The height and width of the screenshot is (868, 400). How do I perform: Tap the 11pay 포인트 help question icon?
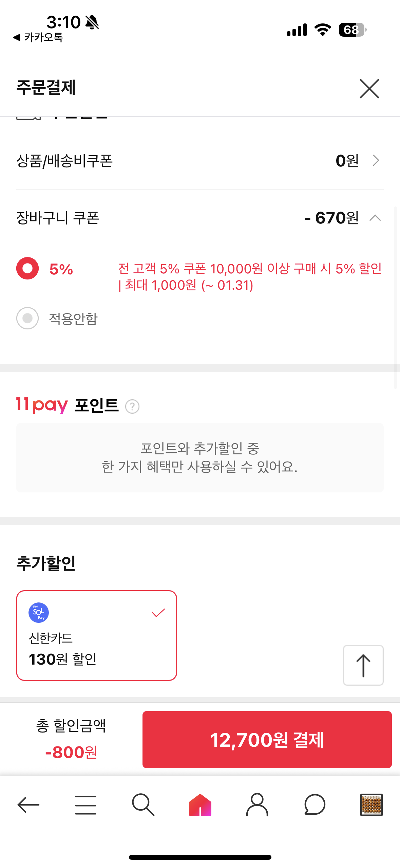[132, 406]
